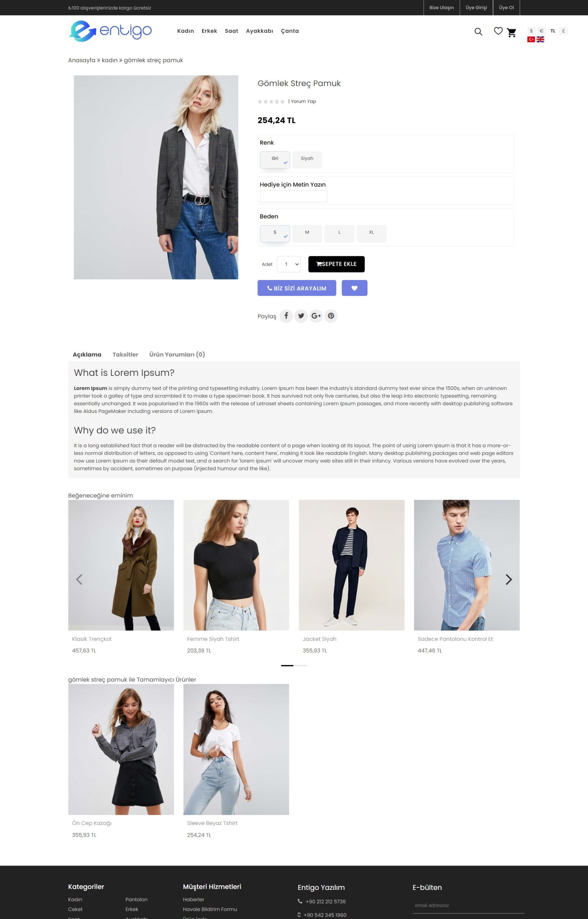Select the dollar currency option
This screenshot has height=919, width=588.
tap(531, 31)
